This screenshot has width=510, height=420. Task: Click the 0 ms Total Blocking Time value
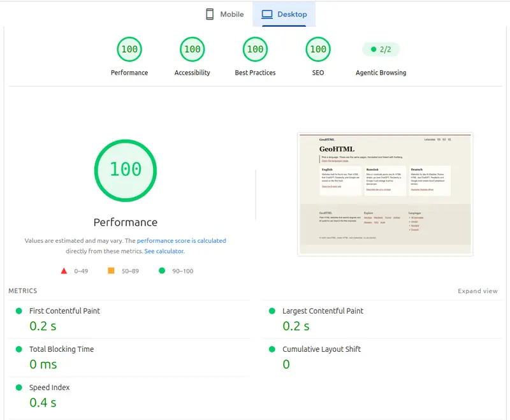[x=43, y=365]
